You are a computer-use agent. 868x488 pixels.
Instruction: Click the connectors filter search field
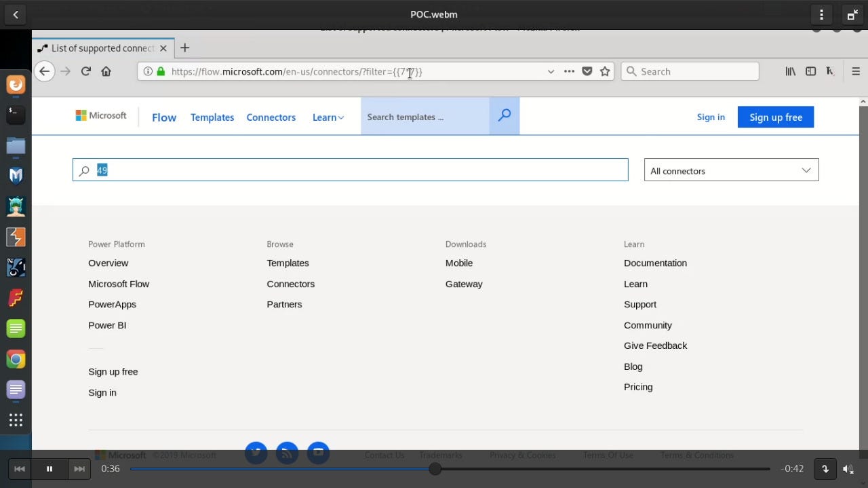351,170
